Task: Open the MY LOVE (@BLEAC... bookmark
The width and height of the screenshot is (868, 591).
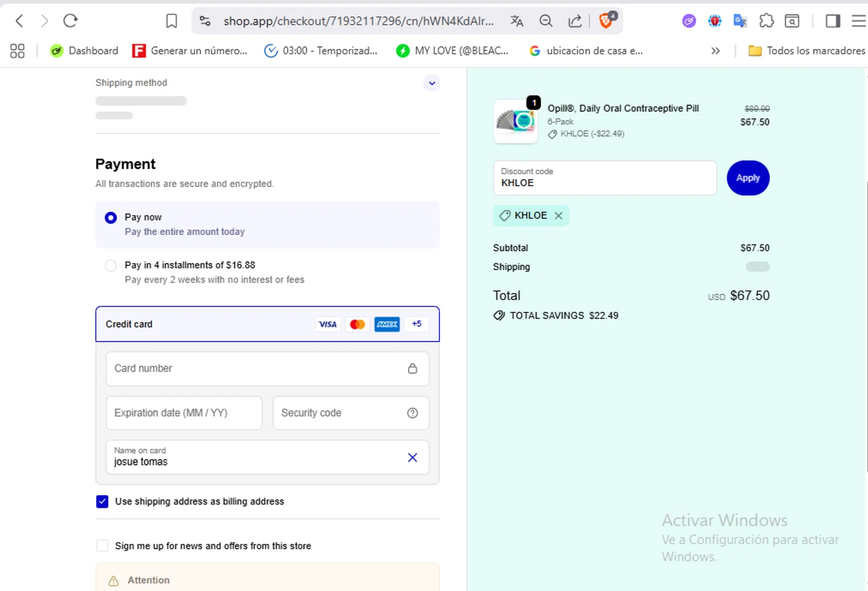Action: [x=452, y=51]
